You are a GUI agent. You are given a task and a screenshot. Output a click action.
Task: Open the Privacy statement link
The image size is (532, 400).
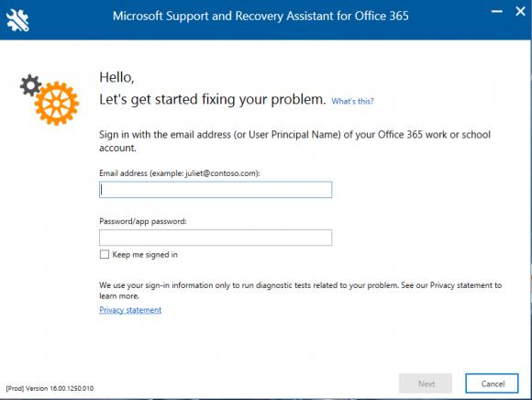tap(130, 310)
